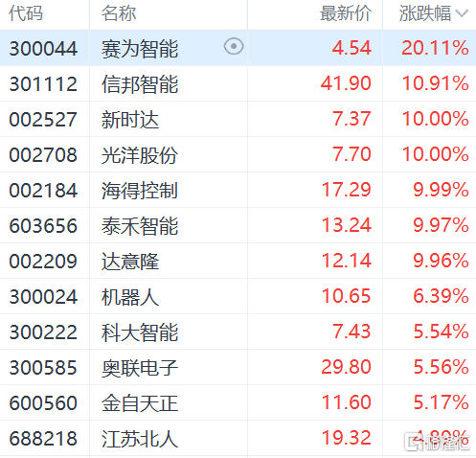Click 科大智能 stock name
This screenshot has height=458, width=476.
[140, 332]
